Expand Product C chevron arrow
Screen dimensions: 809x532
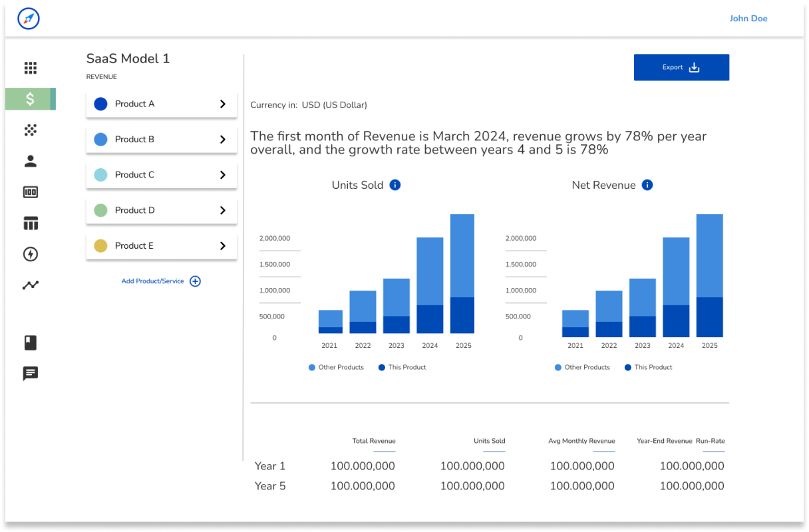click(x=223, y=175)
